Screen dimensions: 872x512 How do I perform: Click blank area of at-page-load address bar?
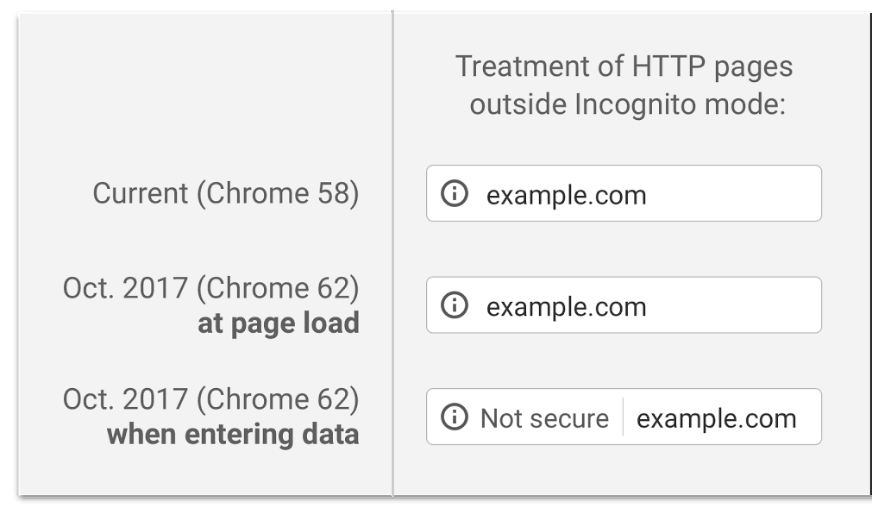tap(734, 305)
